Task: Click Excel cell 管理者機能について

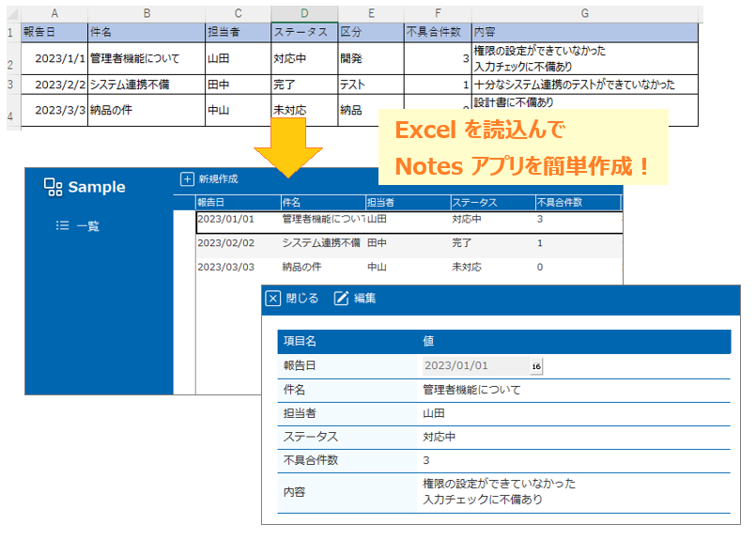Action: point(147,58)
